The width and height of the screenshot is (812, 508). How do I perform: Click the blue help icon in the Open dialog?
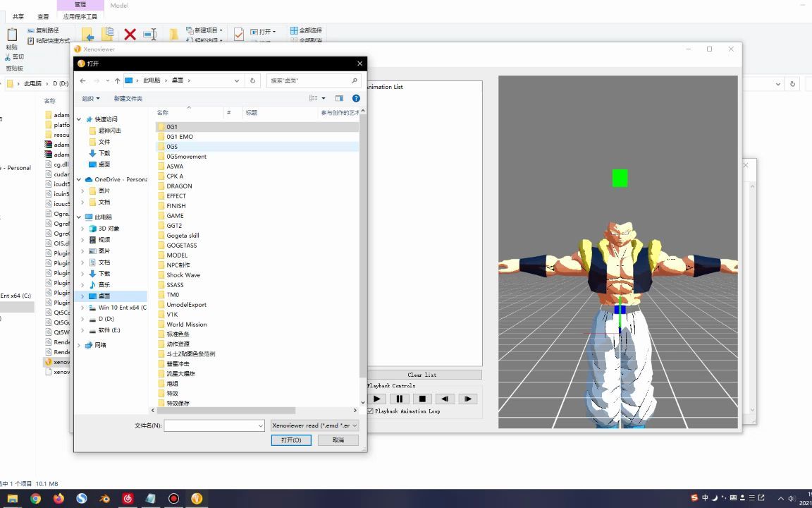click(x=355, y=98)
